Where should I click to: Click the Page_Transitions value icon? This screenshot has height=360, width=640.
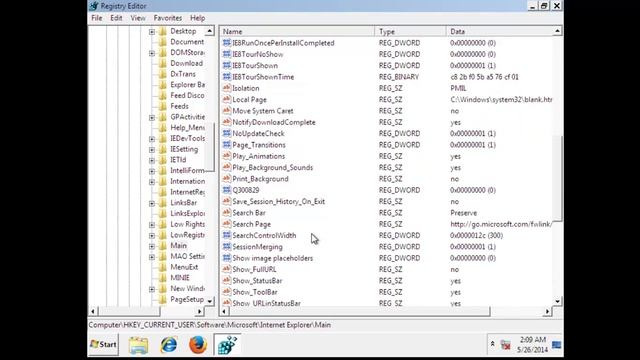227,145
